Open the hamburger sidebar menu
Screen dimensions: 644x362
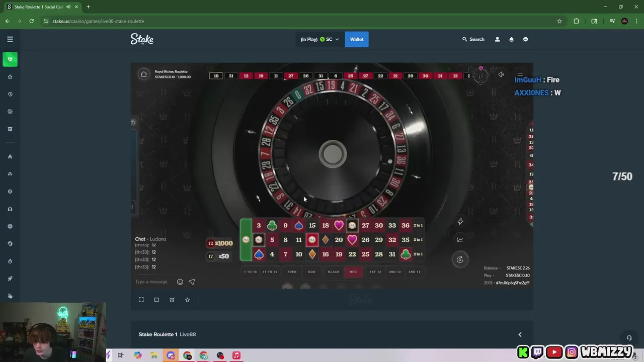click(10, 39)
